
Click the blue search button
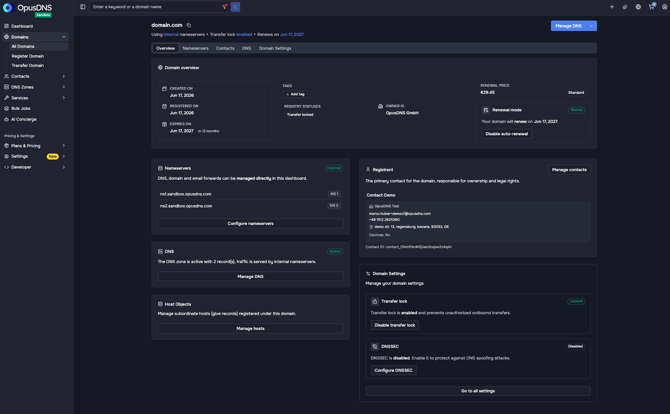pyautogui.click(x=235, y=7)
